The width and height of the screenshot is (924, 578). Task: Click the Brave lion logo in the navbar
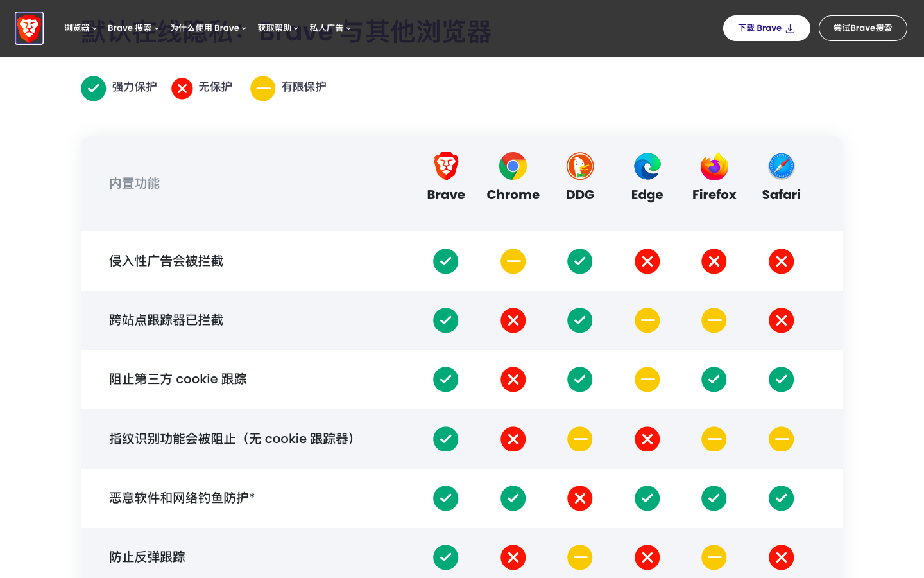(29, 28)
